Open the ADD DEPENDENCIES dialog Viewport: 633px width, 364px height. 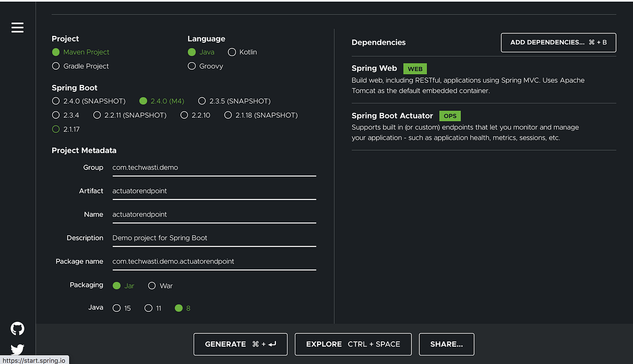tap(558, 42)
